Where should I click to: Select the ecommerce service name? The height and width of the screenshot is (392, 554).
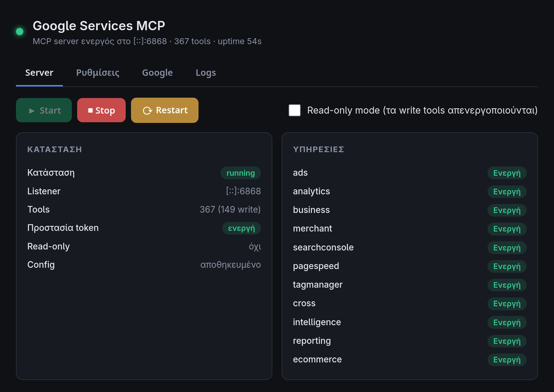317,359
